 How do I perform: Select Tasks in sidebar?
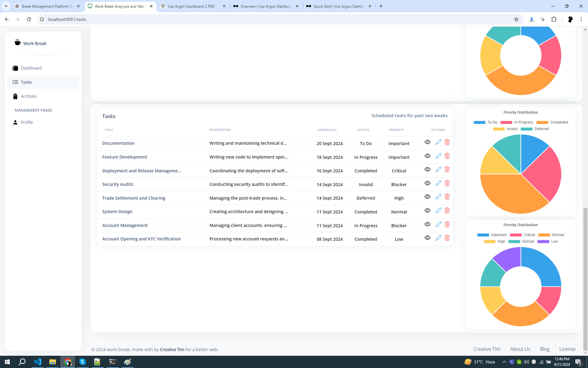pos(43,82)
